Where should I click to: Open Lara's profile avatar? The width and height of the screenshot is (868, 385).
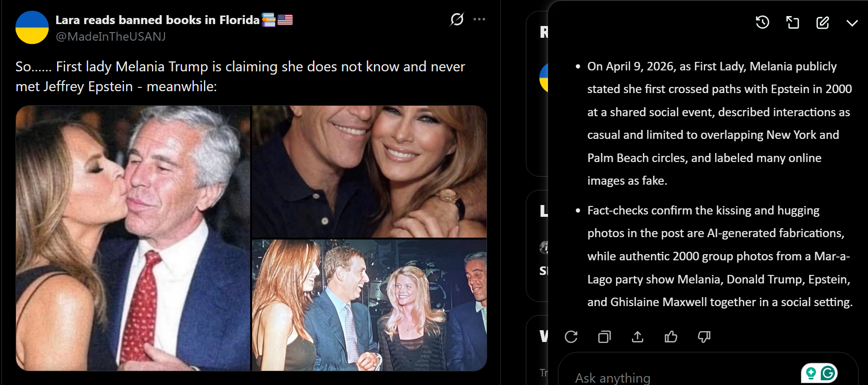pos(32,27)
